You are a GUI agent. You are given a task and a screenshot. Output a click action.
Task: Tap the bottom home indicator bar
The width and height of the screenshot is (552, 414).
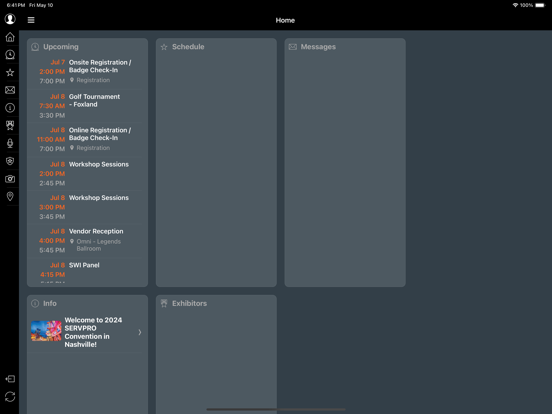[x=276, y=409]
